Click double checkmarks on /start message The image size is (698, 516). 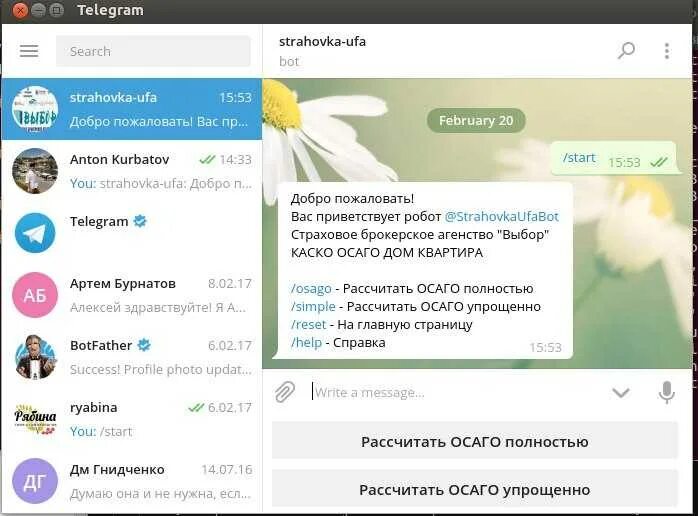pos(659,162)
